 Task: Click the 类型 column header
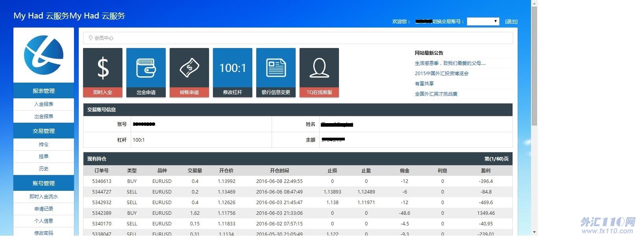click(x=132, y=171)
